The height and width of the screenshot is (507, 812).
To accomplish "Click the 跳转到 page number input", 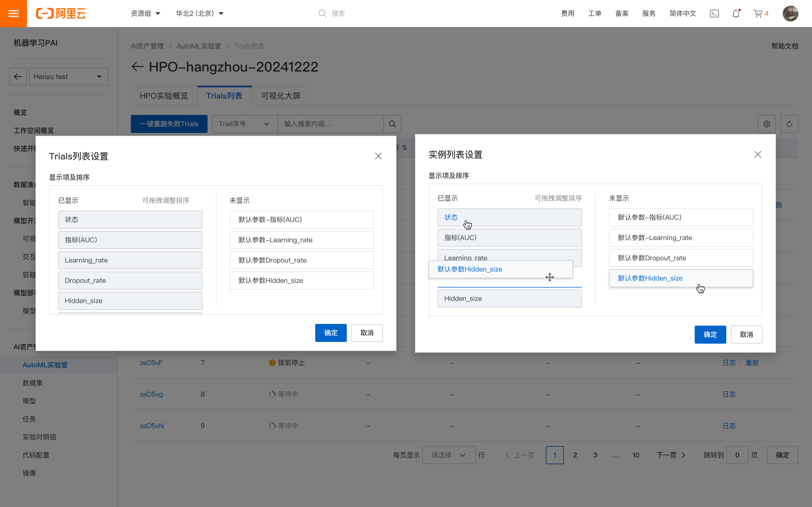I will (737, 455).
